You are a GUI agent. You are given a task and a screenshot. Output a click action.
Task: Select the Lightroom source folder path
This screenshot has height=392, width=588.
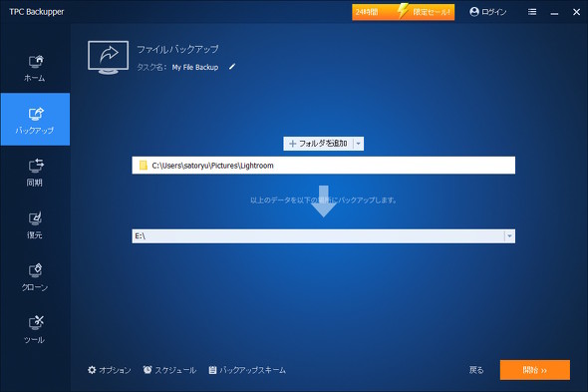323,166
